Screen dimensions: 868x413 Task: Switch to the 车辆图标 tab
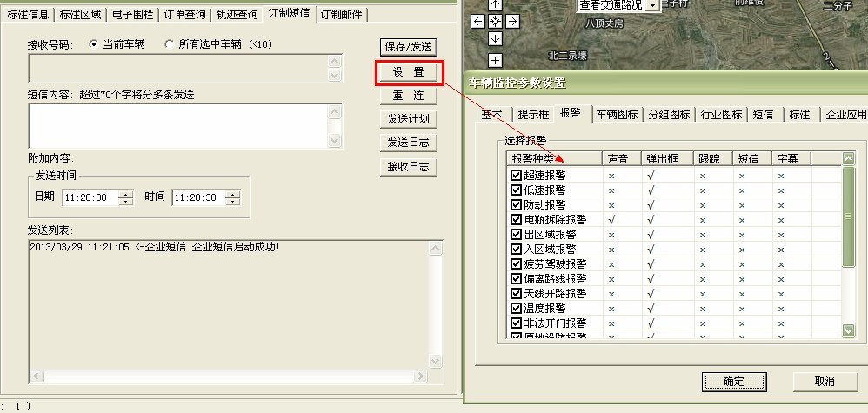click(617, 115)
